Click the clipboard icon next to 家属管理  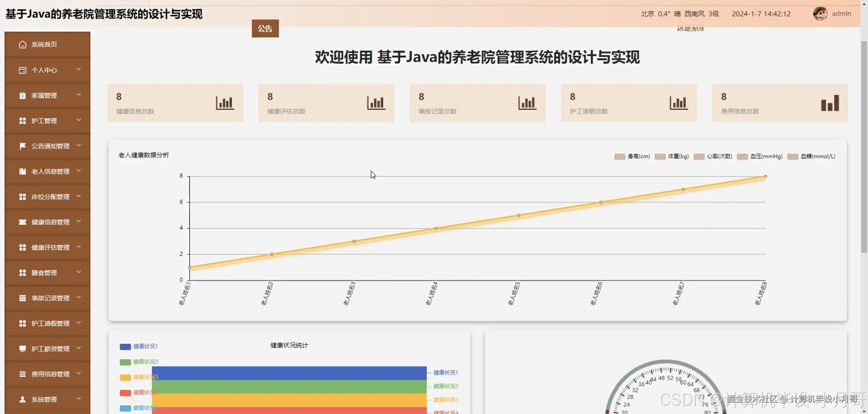pyautogui.click(x=22, y=96)
